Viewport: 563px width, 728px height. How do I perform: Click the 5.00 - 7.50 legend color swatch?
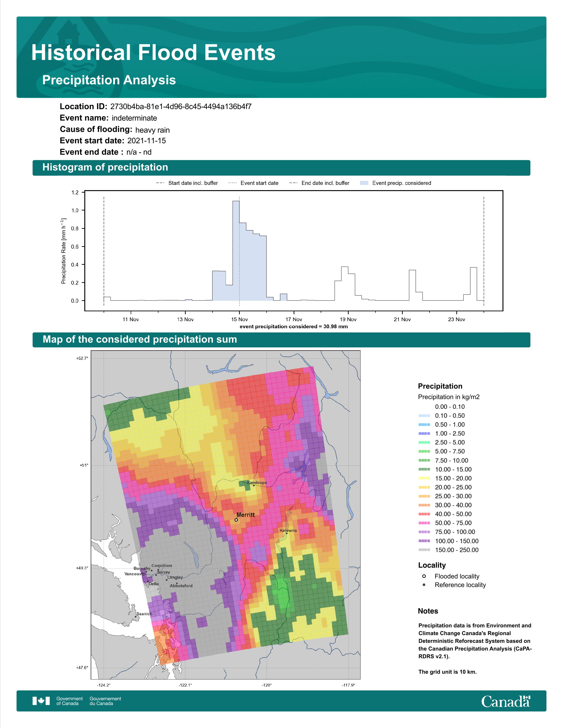(424, 451)
